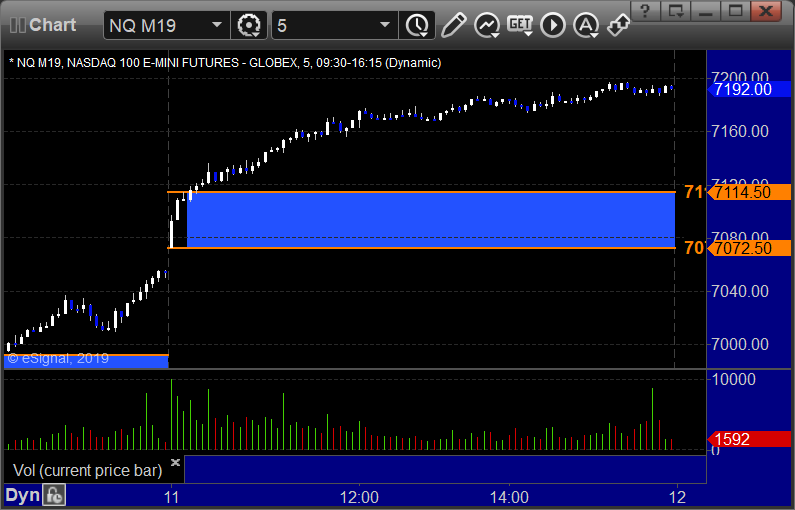Image resolution: width=795 pixels, height=510 pixels.
Task: Open the GET studies icon
Action: pyautogui.click(x=520, y=25)
